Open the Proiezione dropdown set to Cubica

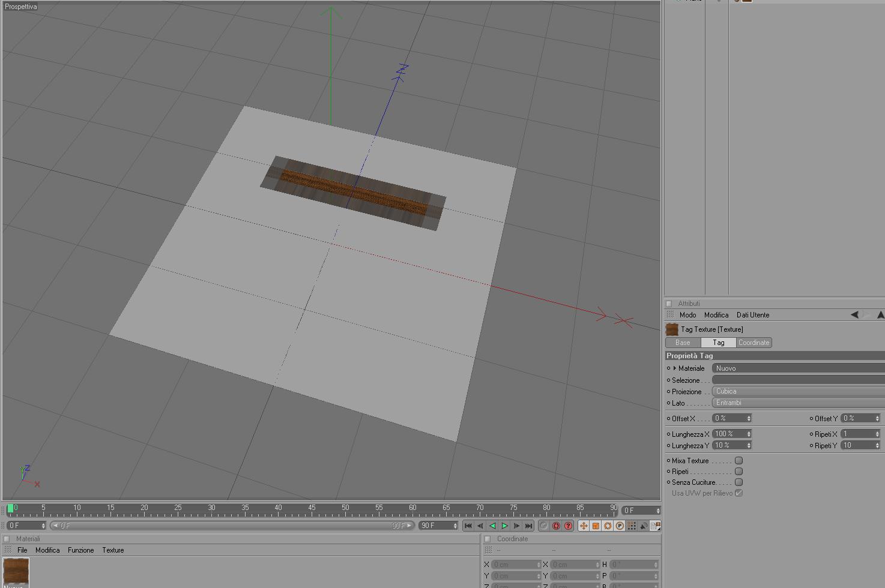tap(798, 391)
